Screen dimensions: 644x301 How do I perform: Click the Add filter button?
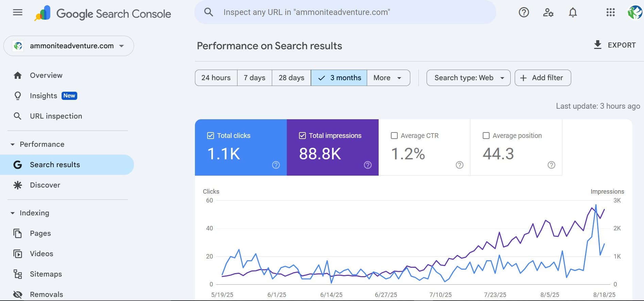543,78
